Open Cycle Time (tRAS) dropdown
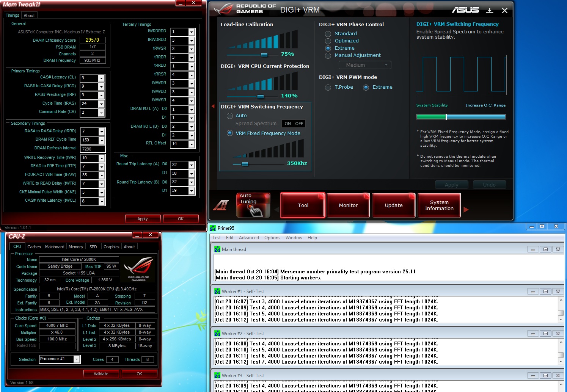Screen dimensions: 567x392 click(x=101, y=104)
